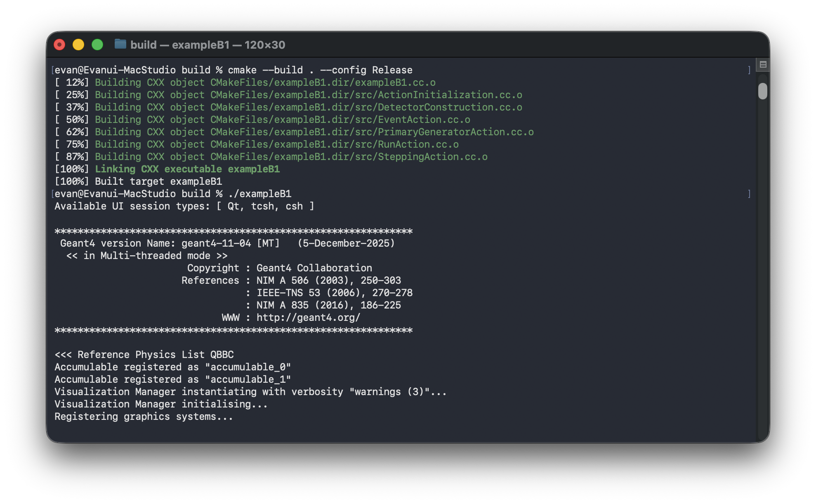Click the './exampleB1' command text

[x=260, y=194]
